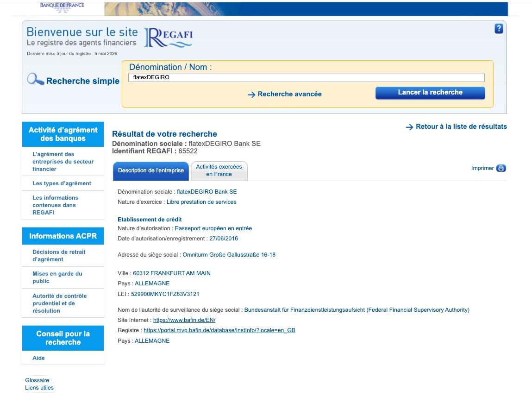Click the arrow beside Recherche avancée
This screenshot has width=532, height=397.
tap(251, 95)
